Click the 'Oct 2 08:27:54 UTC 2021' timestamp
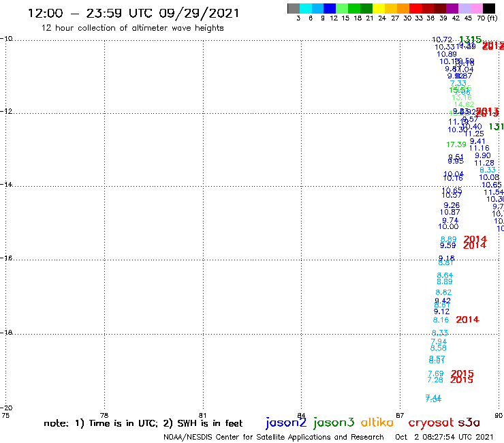 444,437
